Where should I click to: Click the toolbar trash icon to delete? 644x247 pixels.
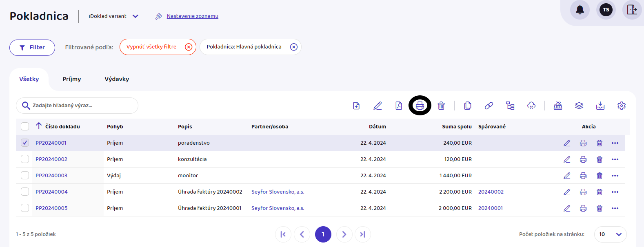click(441, 106)
